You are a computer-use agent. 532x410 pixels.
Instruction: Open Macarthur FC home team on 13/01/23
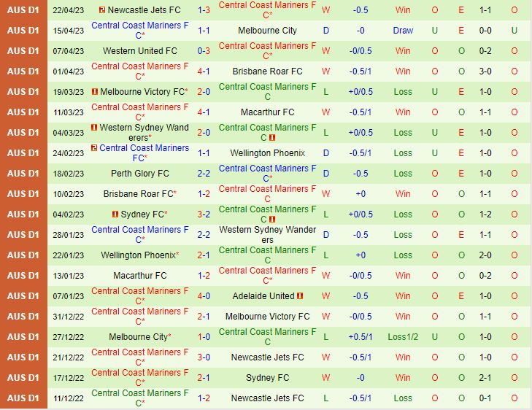click(140, 275)
